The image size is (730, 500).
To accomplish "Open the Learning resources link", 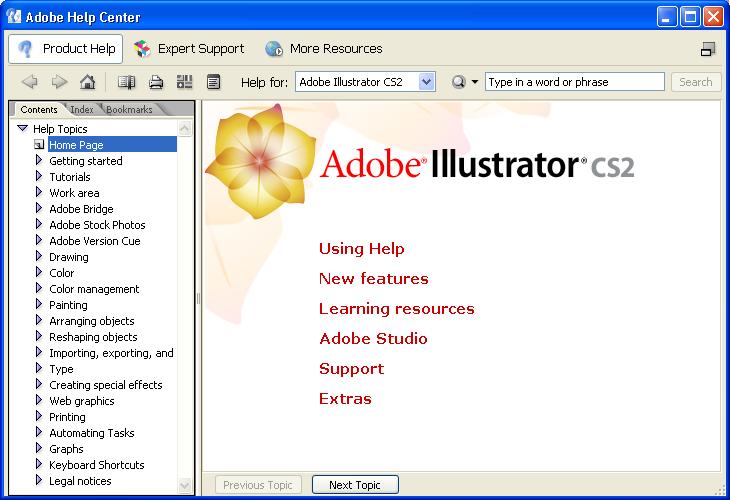I will coord(397,309).
